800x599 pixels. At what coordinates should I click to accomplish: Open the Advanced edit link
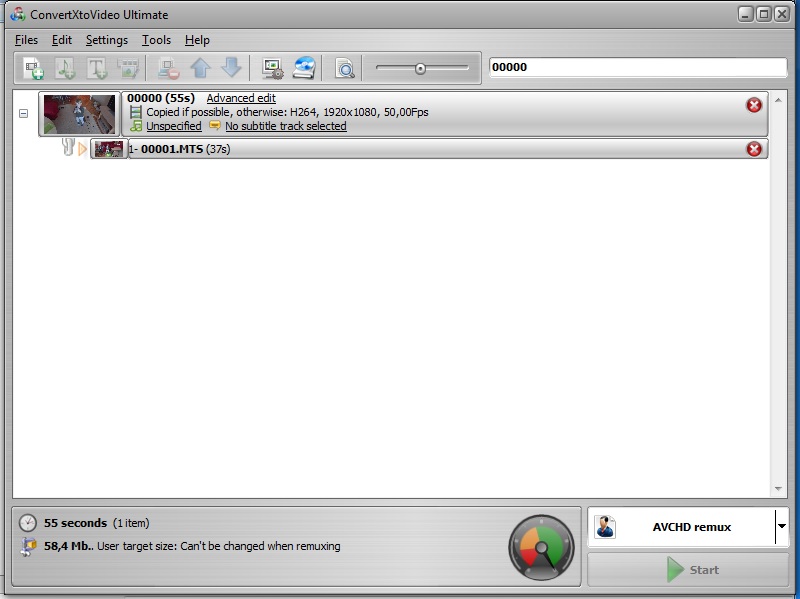pos(241,98)
